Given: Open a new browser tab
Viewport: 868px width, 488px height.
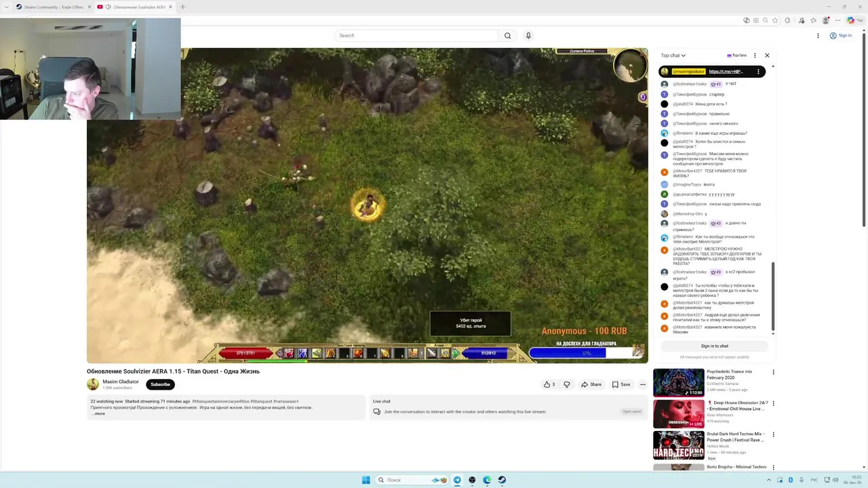Looking at the screenshot, I should [182, 7].
